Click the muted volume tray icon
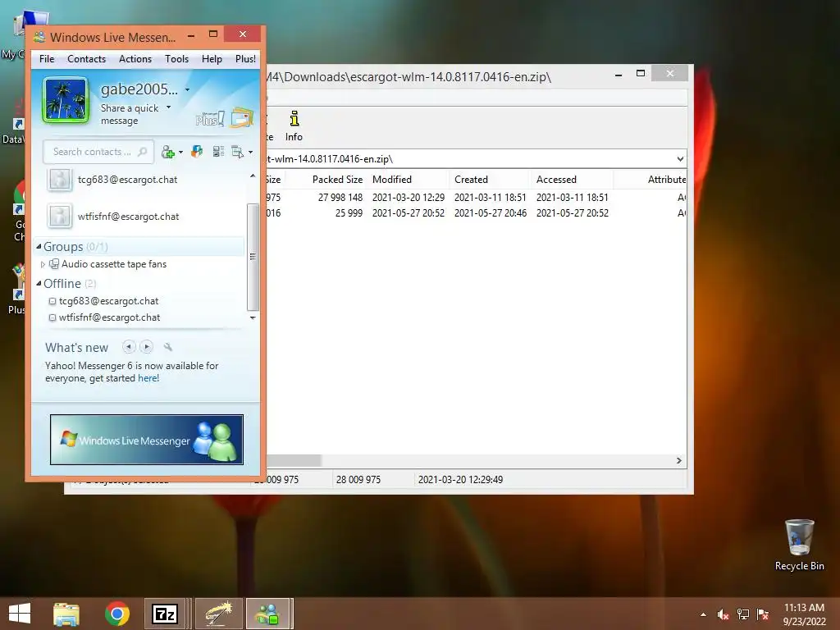Screen dimensions: 840x630 click(x=724, y=614)
